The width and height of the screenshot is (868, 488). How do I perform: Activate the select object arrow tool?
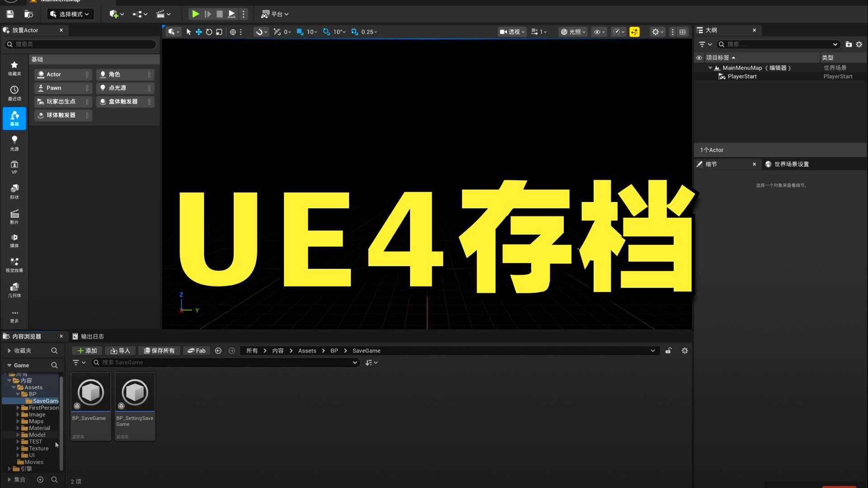[x=189, y=32]
